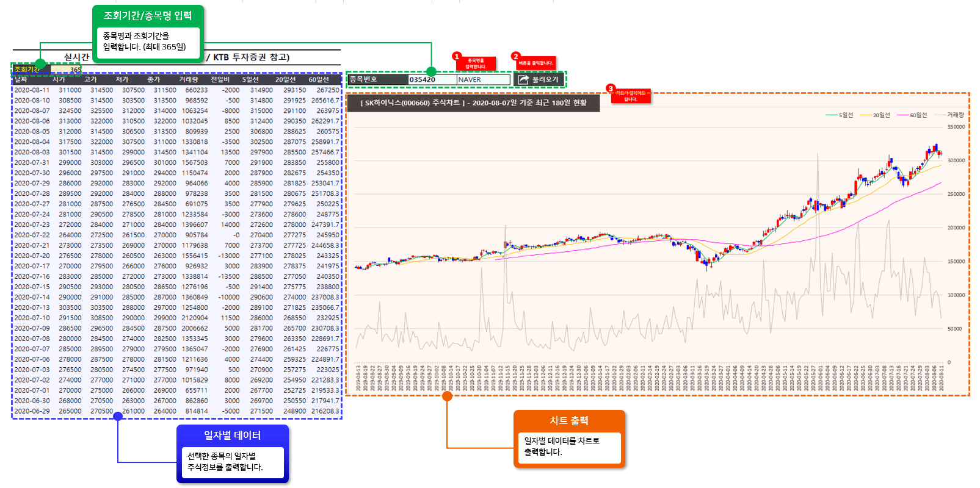The width and height of the screenshot is (980, 488).
Task: Click the red number 3 badge
Action: (611, 89)
